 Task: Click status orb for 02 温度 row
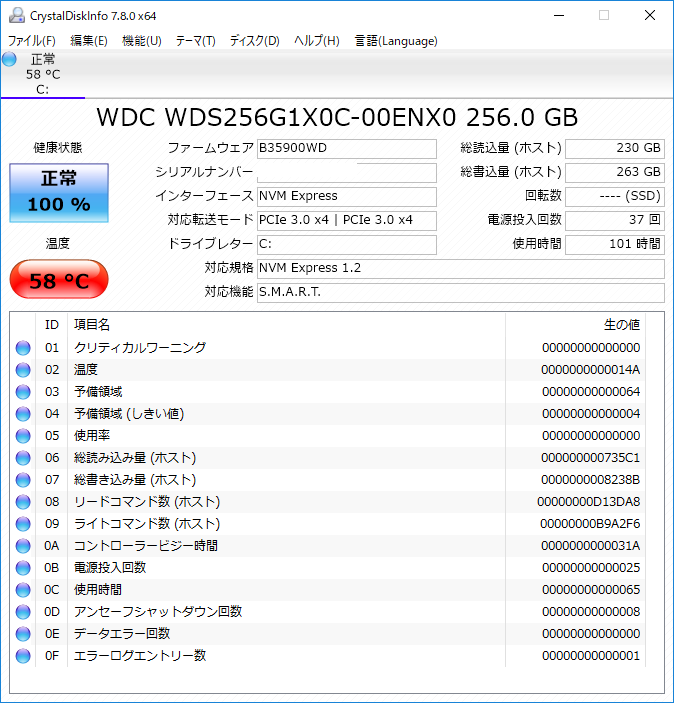23,370
